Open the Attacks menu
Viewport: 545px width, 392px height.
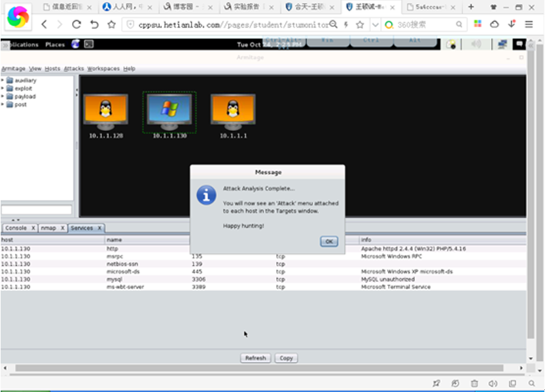(74, 69)
